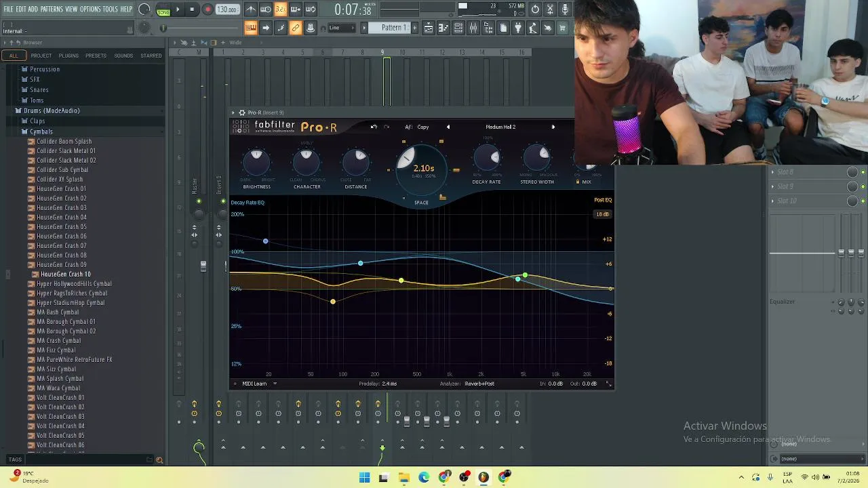Switch browser to PLUGINS tab

(68, 56)
